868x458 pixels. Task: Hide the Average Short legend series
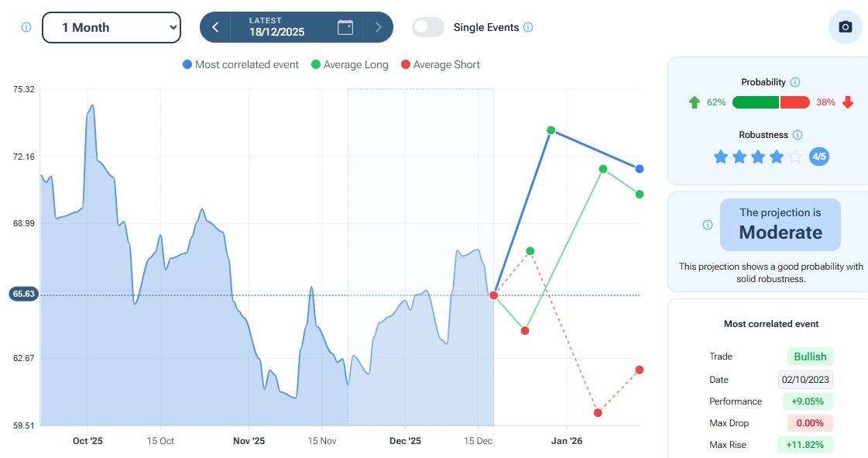coord(440,65)
